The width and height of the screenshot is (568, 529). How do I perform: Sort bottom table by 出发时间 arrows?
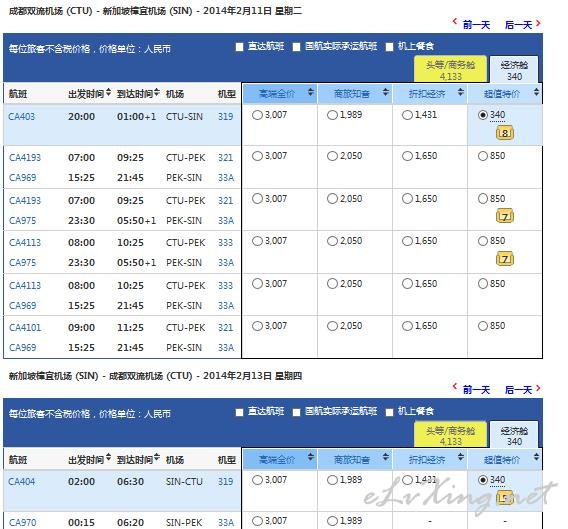108,458
